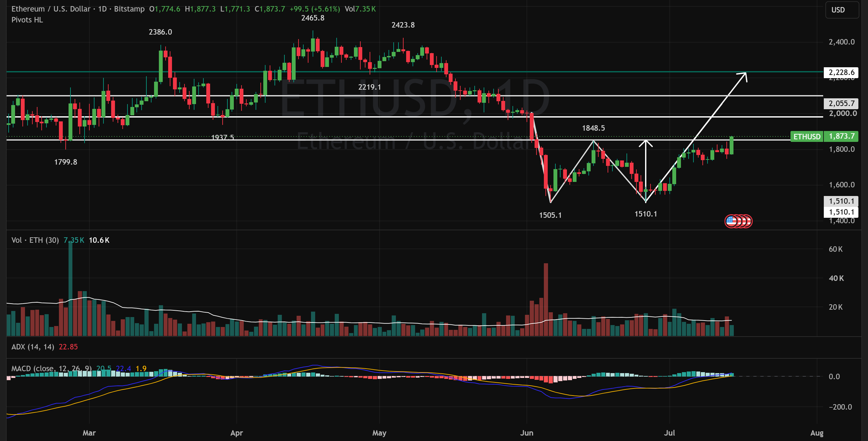Click the high value H1,877.3
The height and width of the screenshot is (441, 868).
(x=200, y=9)
